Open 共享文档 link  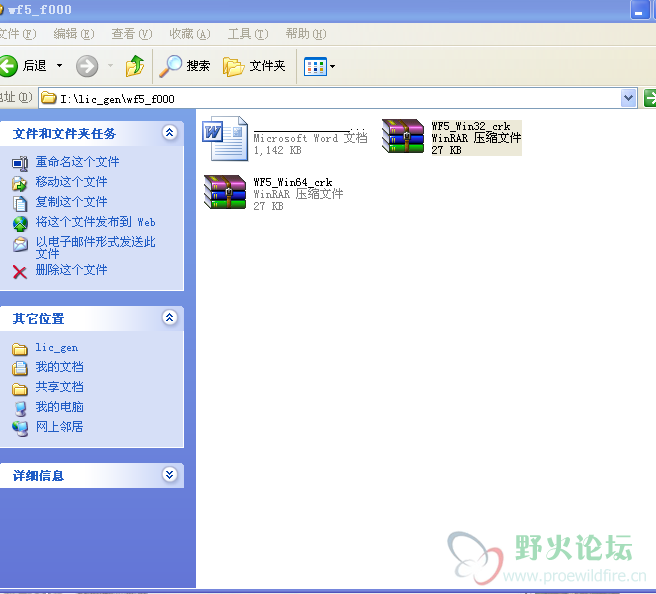click(x=59, y=387)
